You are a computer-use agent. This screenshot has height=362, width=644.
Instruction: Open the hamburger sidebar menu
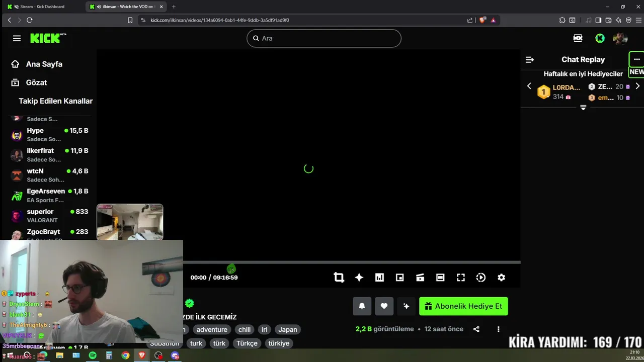click(x=17, y=38)
